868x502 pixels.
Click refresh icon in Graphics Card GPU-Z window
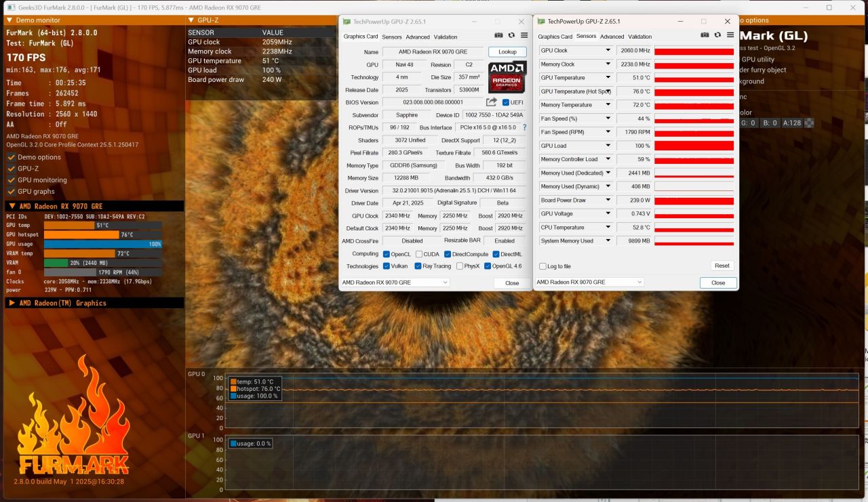511,35
